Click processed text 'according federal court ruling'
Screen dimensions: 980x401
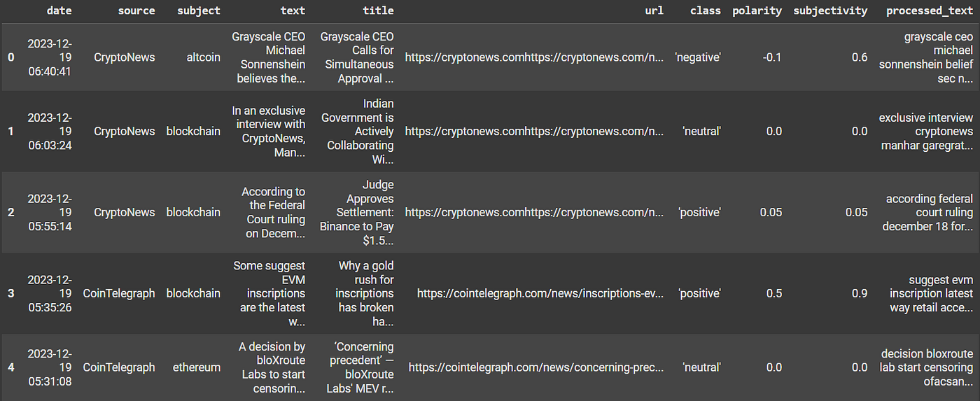tap(927, 212)
